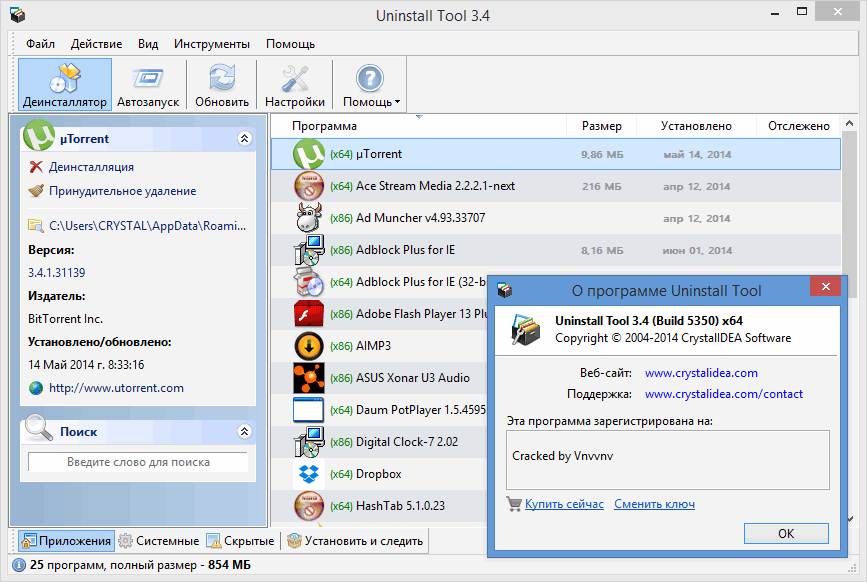867x582 pixels.
Task: Click the Adobe Flash Player icon
Action: (x=309, y=314)
